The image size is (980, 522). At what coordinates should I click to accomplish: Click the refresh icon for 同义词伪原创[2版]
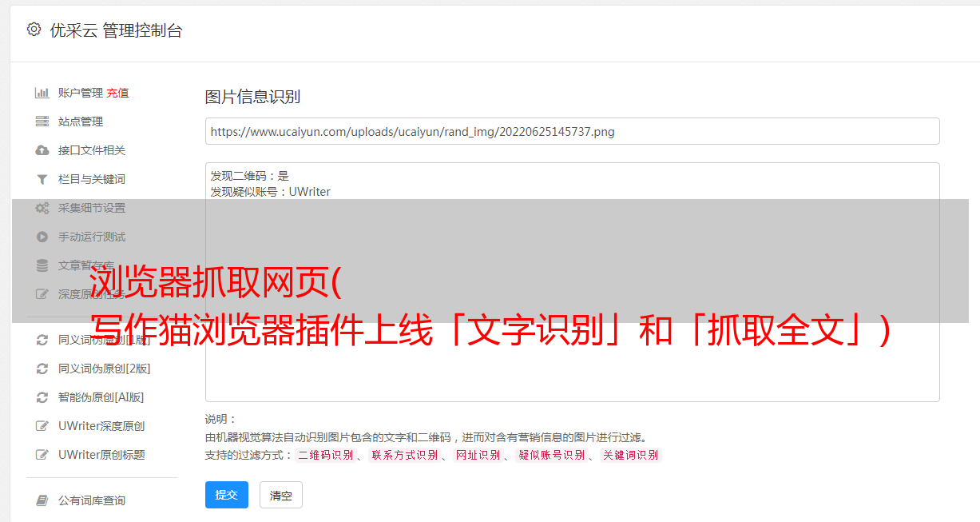[42, 369]
